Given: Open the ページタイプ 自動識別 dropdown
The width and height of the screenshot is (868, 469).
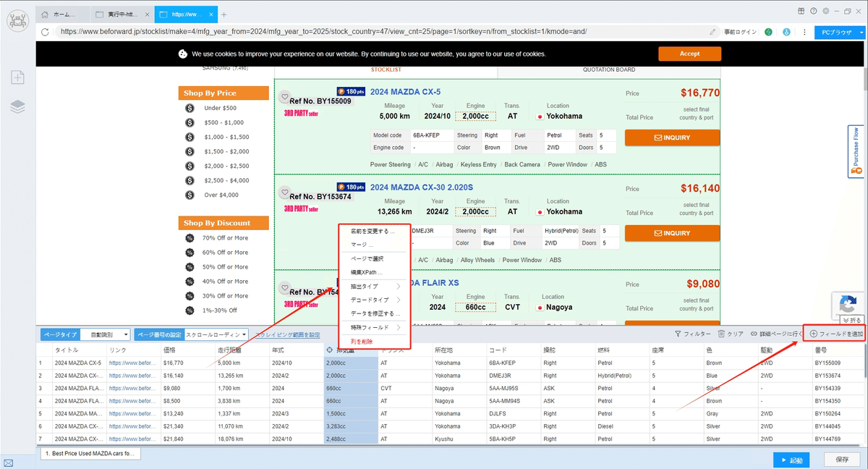Looking at the screenshot, I should (x=104, y=334).
